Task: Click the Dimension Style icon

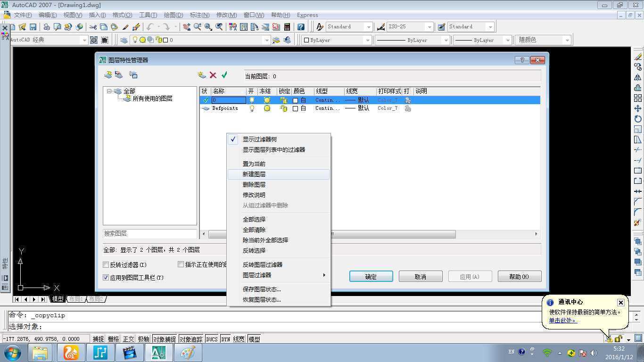Action: point(381,27)
